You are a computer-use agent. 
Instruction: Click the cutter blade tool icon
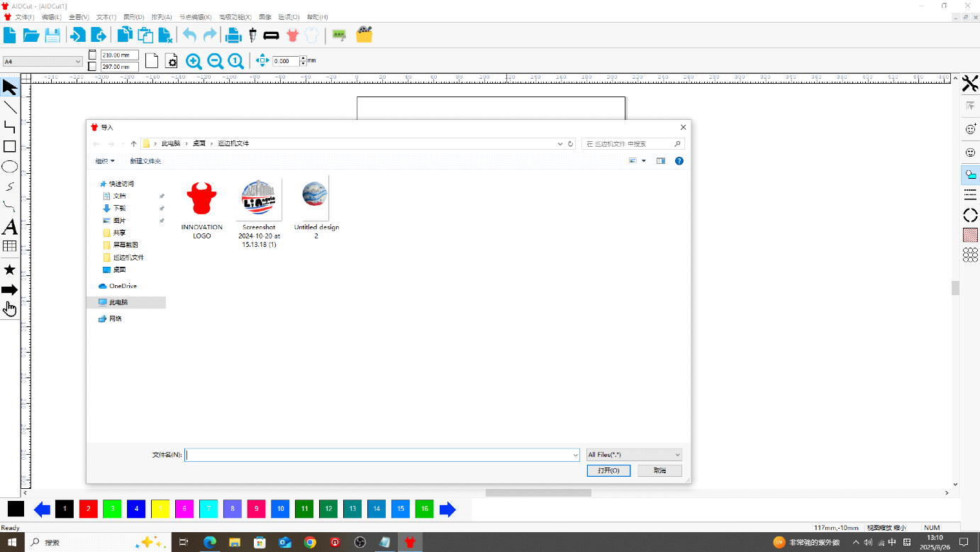(252, 35)
